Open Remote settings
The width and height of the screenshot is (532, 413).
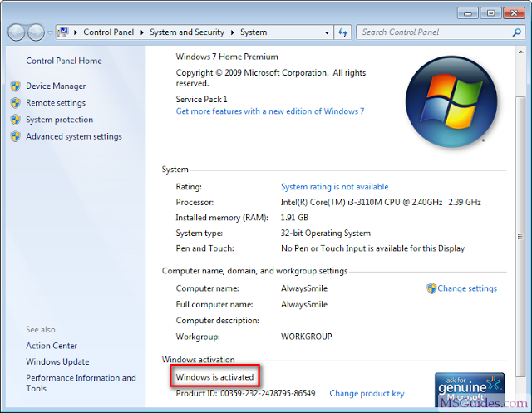click(56, 103)
